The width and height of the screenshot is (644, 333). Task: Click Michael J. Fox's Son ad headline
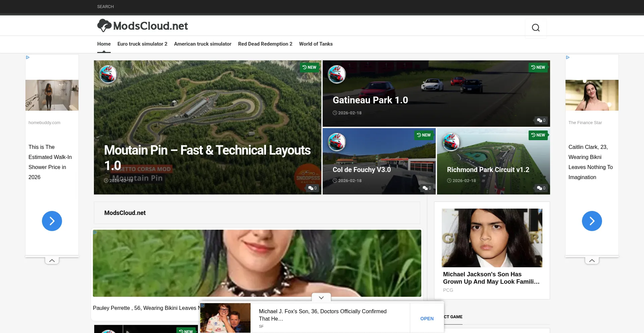[323, 315]
